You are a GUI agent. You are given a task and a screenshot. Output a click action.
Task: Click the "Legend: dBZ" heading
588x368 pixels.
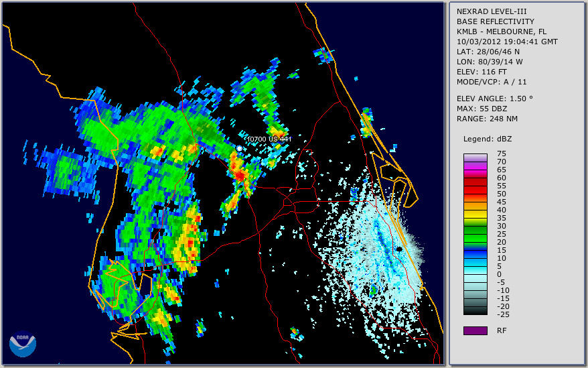click(x=488, y=139)
